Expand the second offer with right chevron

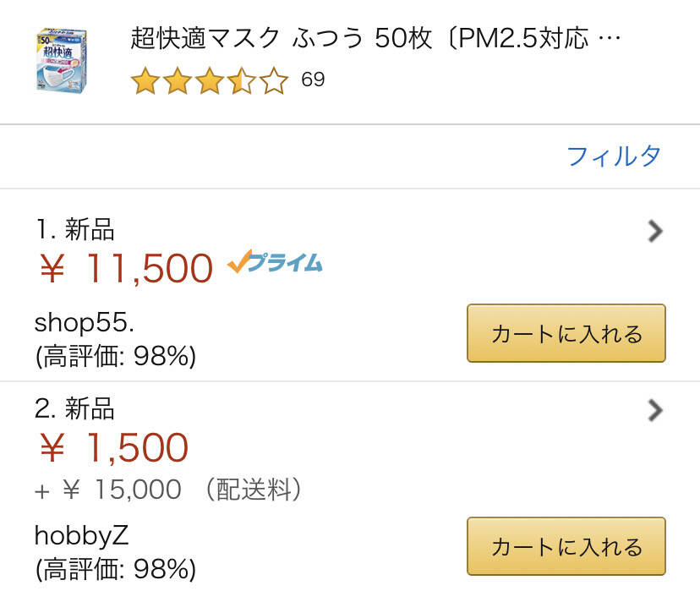coord(654,410)
